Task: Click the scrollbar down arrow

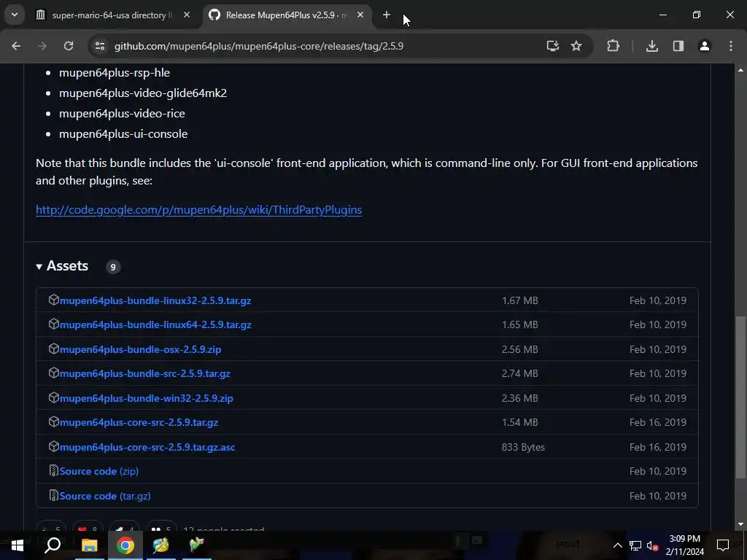Action: tap(740, 524)
